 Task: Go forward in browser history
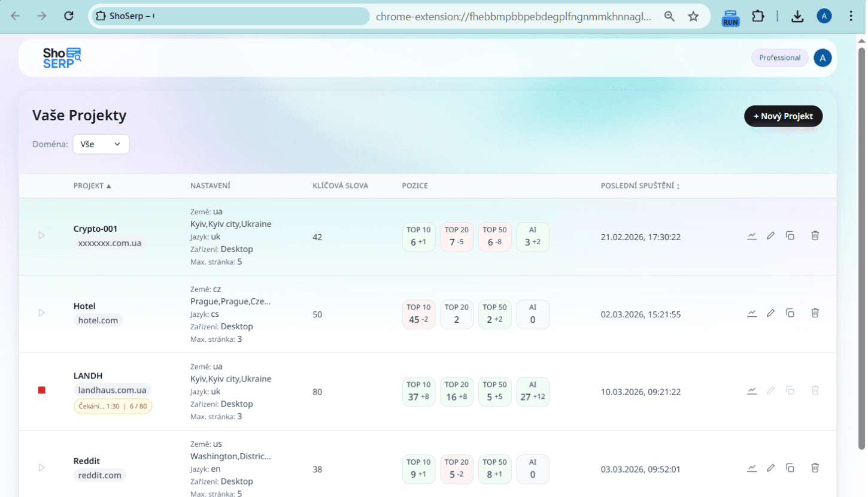(42, 16)
